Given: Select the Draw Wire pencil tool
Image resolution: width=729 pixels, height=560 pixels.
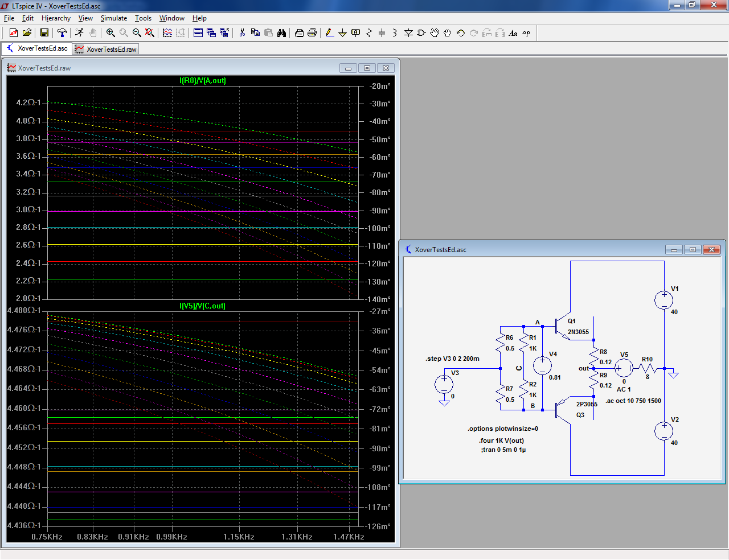Looking at the screenshot, I should coord(330,33).
